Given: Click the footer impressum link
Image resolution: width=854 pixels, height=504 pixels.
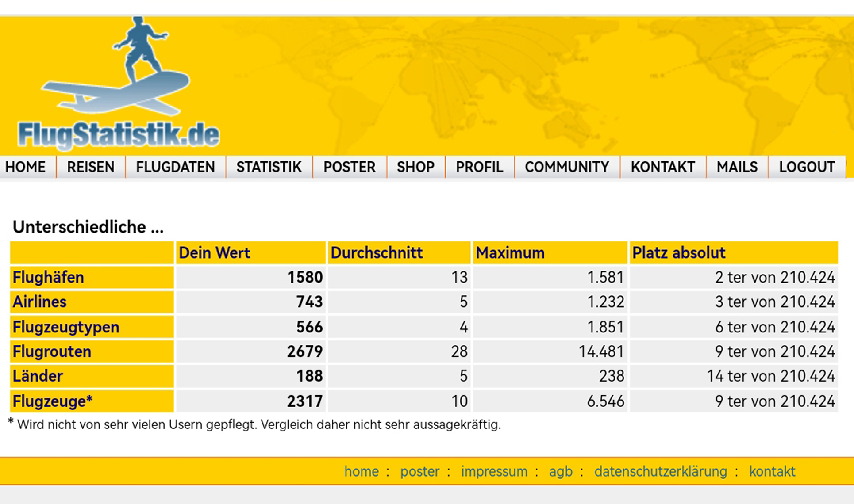Looking at the screenshot, I should click(x=494, y=471).
